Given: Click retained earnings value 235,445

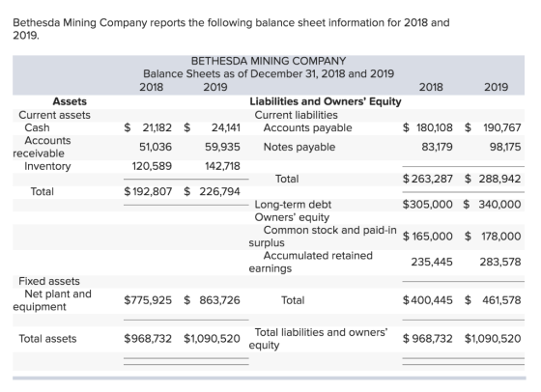Looking at the screenshot, I should [x=432, y=262].
